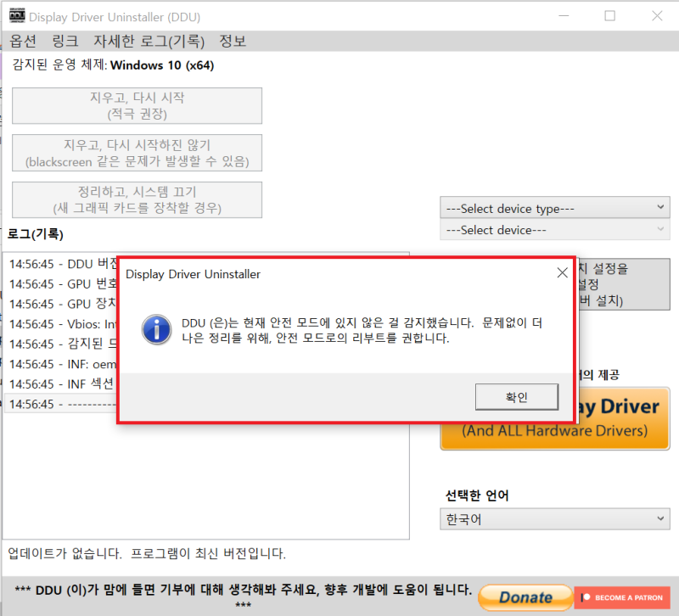Choose 정리하고, 시스템 끄기 action
The height and width of the screenshot is (616, 679).
pyautogui.click(x=136, y=199)
